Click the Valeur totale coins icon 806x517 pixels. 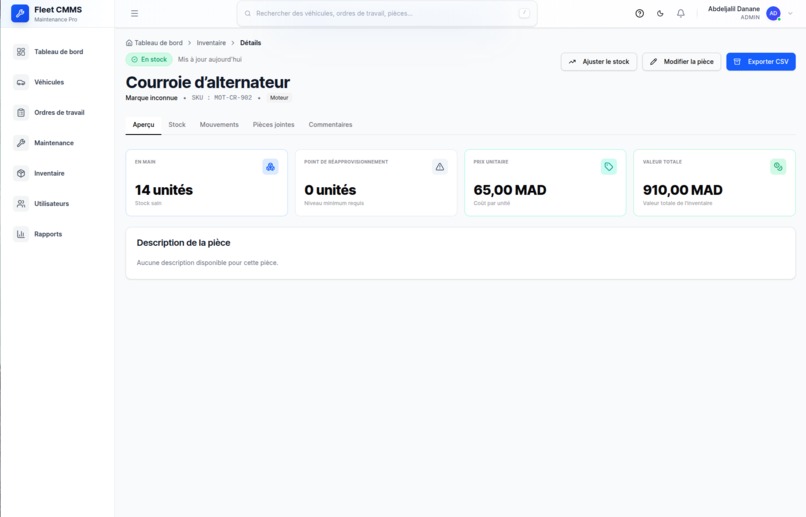click(778, 167)
